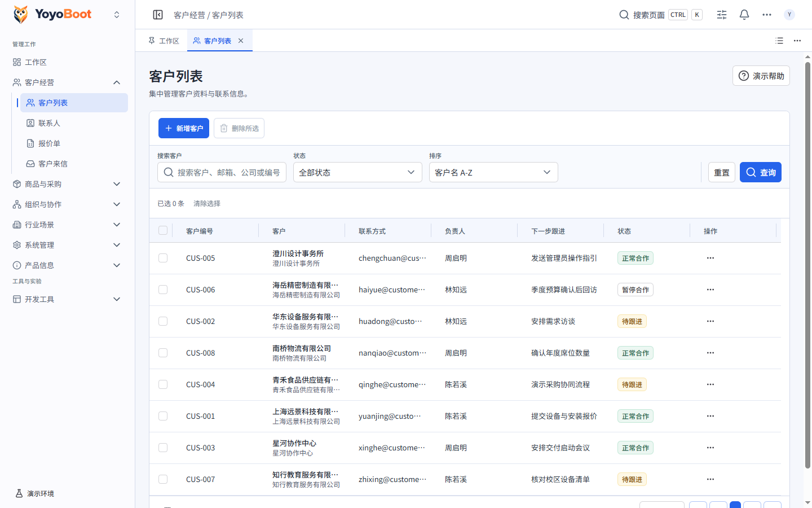Open 联系人 in the sidebar

(x=74, y=123)
